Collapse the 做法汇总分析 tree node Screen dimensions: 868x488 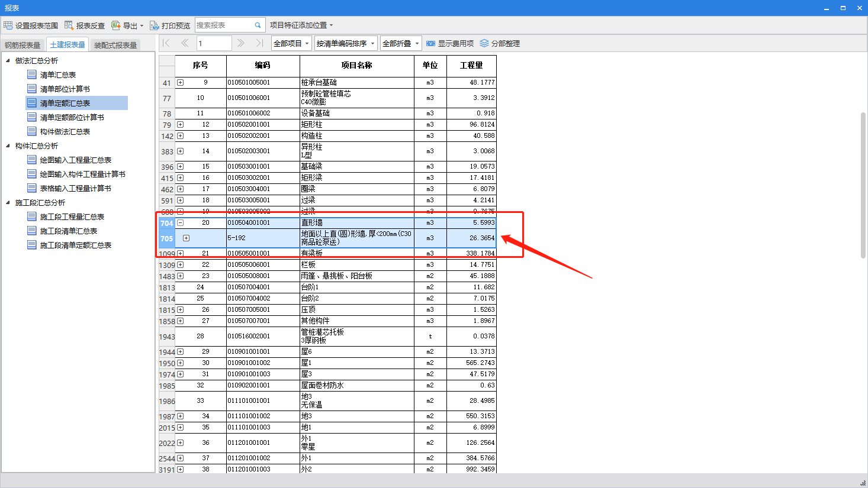[x=8, y=60]
